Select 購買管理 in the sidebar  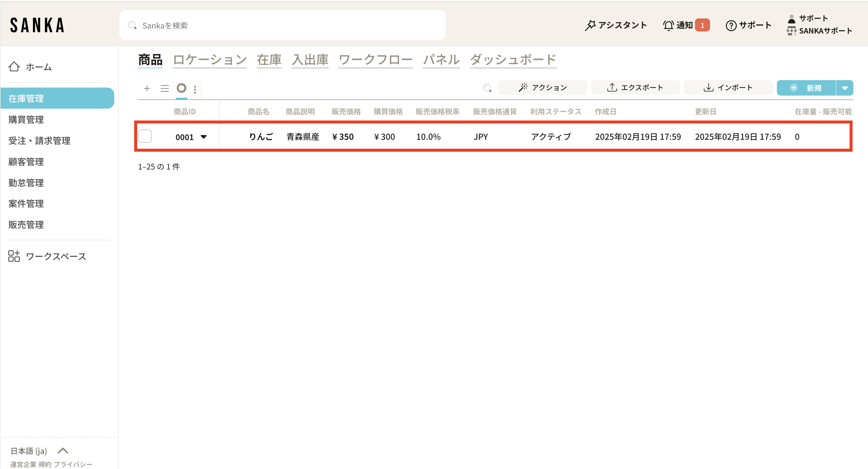[26, 120]
